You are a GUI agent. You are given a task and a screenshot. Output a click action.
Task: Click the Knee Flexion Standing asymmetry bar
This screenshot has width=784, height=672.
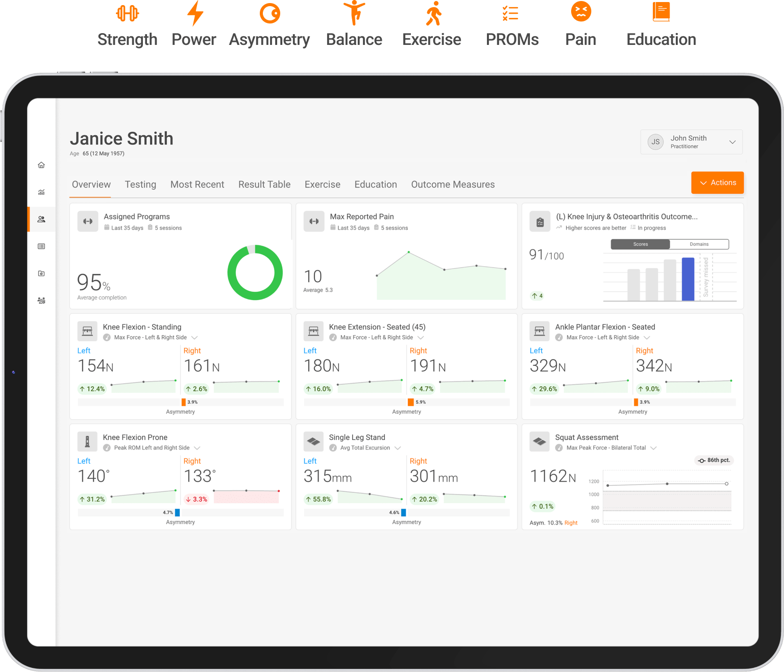181,402
